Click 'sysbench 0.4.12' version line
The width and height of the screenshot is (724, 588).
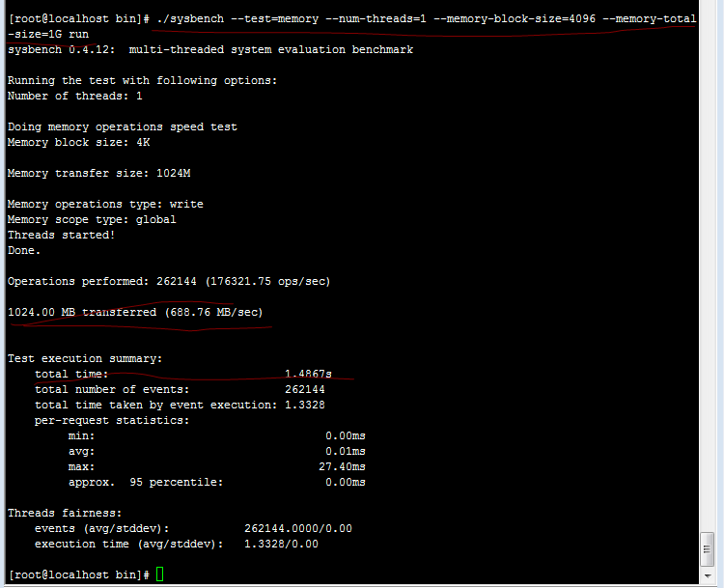pos(210,50)
